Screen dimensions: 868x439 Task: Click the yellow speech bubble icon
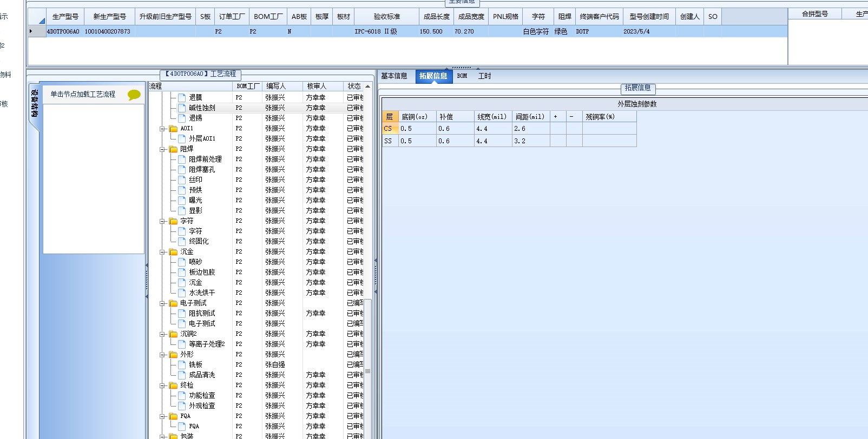[x=134, y=95]
